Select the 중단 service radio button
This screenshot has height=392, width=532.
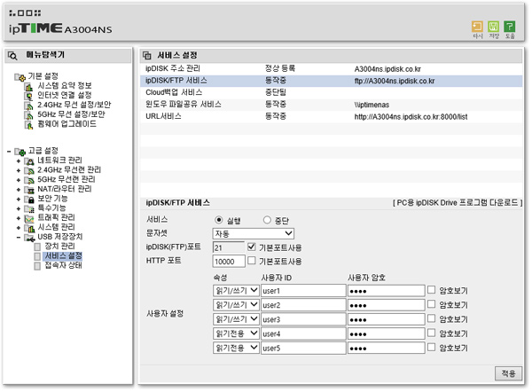click(x=267, y=220)
